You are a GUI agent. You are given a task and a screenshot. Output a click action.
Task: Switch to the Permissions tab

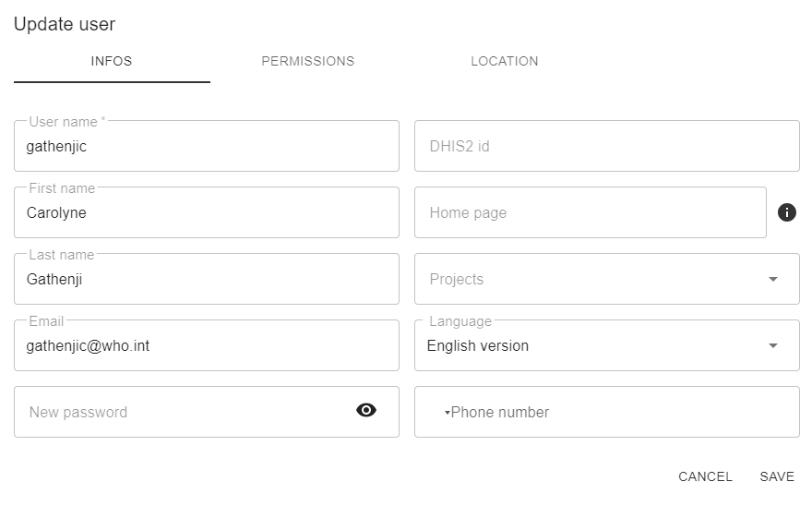click(x=307, y=61)
